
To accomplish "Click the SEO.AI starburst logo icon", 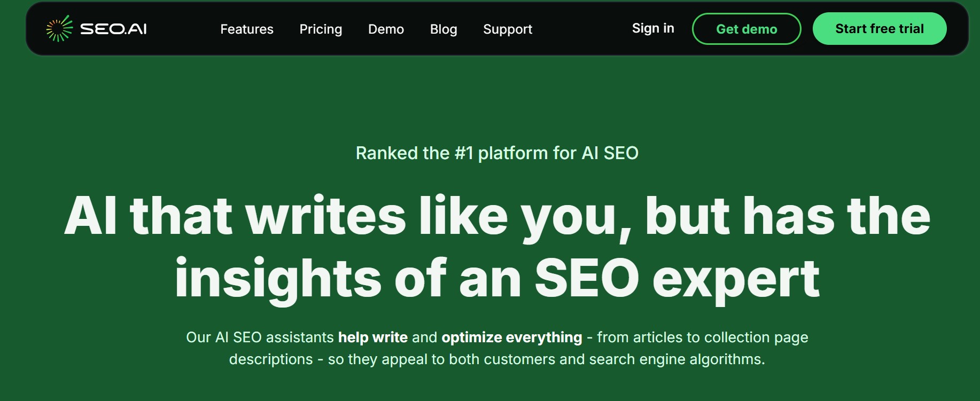I will coord(59,29).
